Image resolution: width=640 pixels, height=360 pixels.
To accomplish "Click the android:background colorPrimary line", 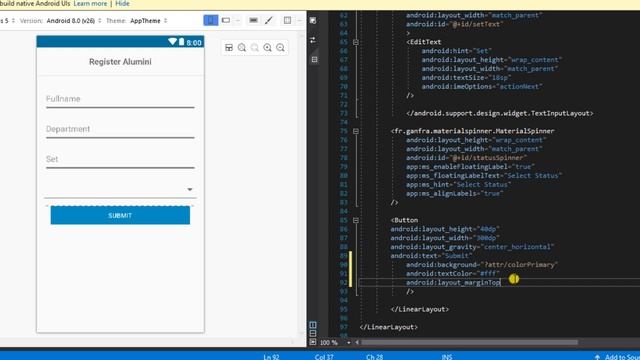I will pos(482,264).
